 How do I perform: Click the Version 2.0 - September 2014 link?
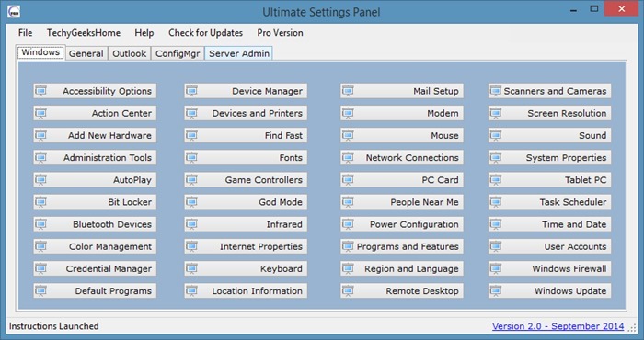[x=558, y=326]
